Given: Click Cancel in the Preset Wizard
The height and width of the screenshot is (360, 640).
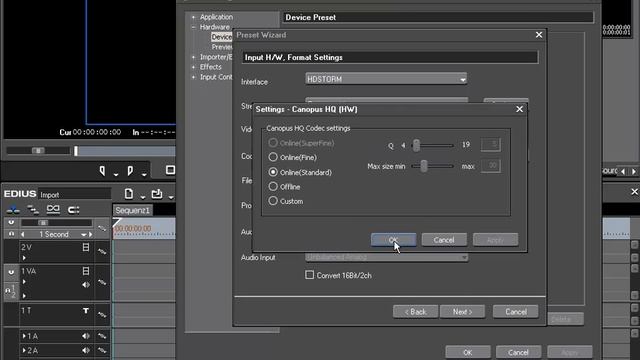Looking at the screenshot, I should point(516,311).
